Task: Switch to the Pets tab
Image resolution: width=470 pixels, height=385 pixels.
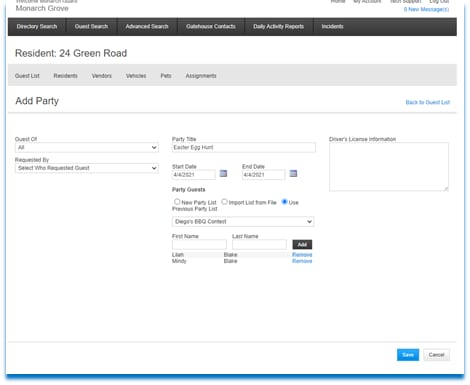Action: [166, 76]
